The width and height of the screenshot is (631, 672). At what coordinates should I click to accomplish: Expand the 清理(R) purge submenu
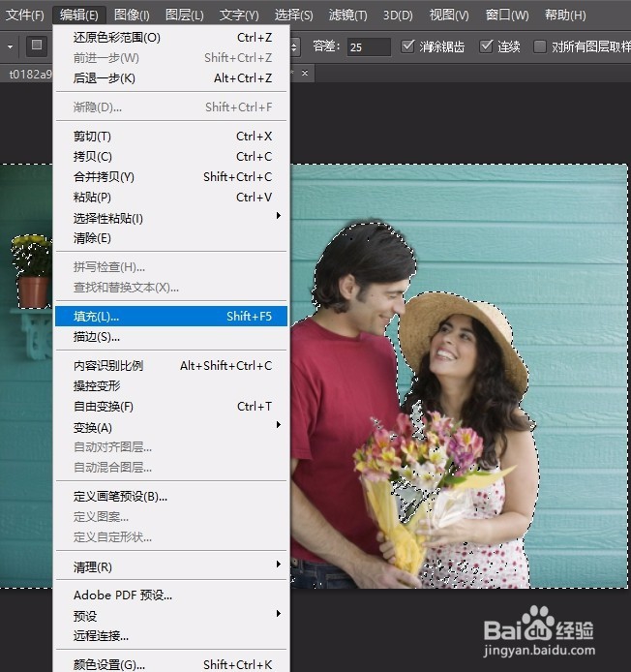coord(171,567)
